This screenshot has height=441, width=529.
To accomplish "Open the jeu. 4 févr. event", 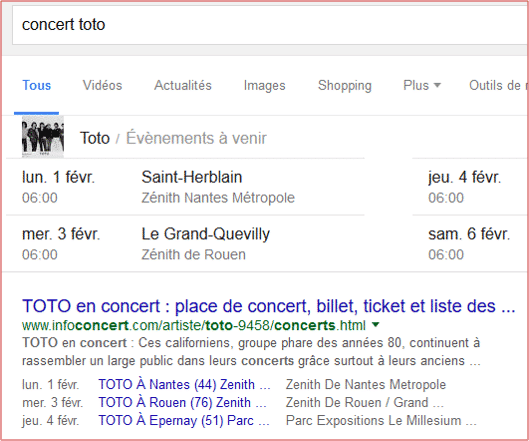I will (x=470, y=187).
